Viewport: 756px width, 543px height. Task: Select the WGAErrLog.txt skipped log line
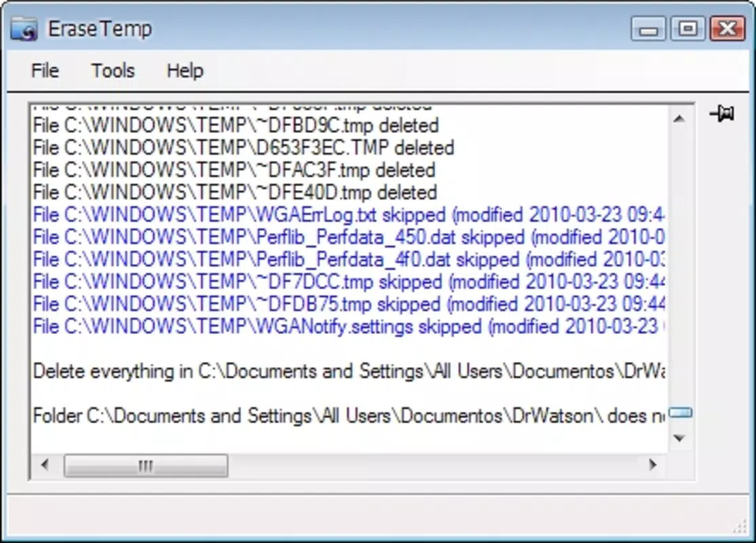coord(349,214)
